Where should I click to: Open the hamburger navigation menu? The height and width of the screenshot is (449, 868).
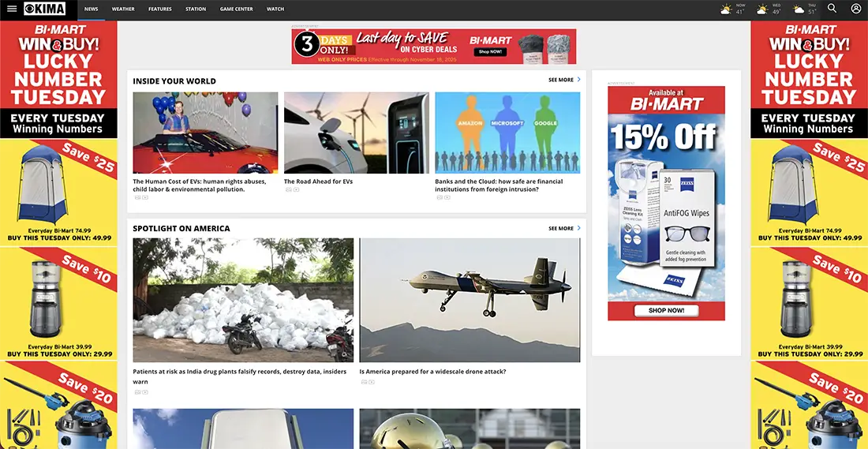(12, 9)
